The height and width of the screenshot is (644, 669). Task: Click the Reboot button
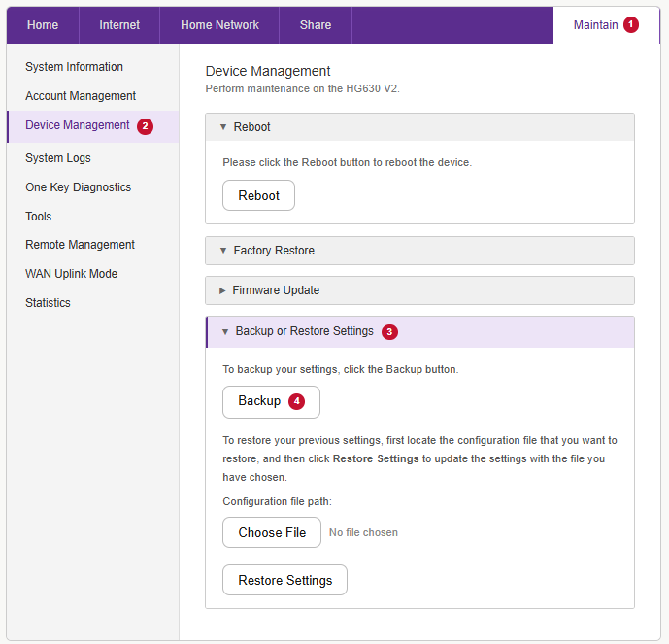pos(258,195)
